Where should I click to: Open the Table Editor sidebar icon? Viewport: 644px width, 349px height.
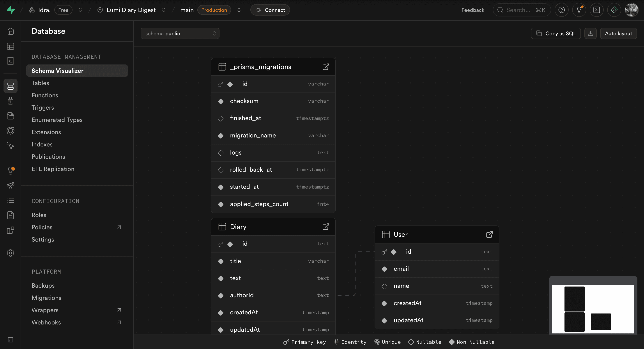pos(11,46)
